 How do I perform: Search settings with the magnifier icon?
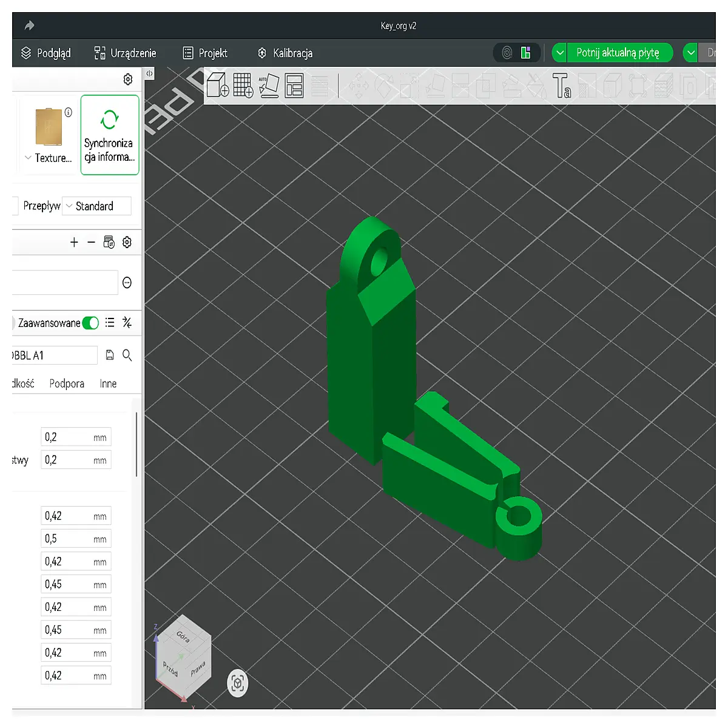(x=127, y=355)
